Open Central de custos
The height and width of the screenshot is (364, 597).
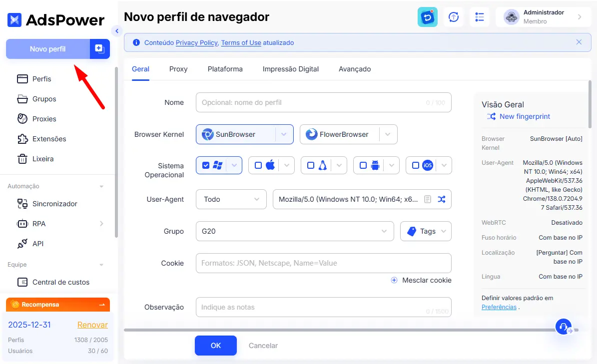(53, 282)
